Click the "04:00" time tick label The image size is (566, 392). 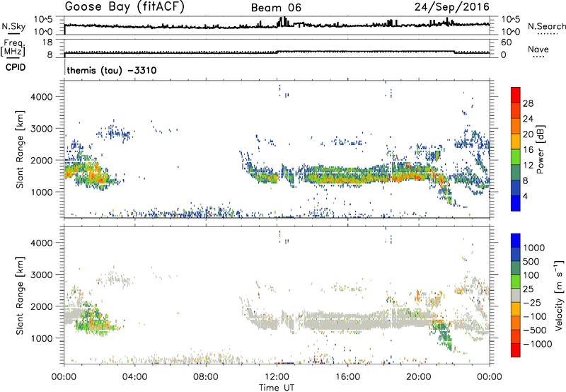coord(135,377)
